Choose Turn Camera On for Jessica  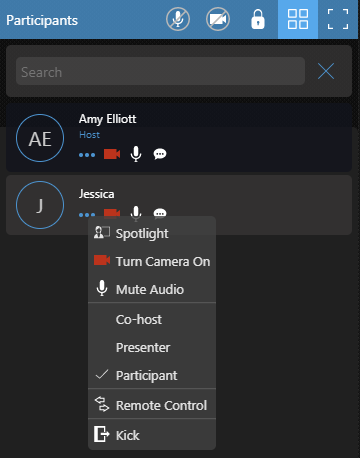coord(152,261)
